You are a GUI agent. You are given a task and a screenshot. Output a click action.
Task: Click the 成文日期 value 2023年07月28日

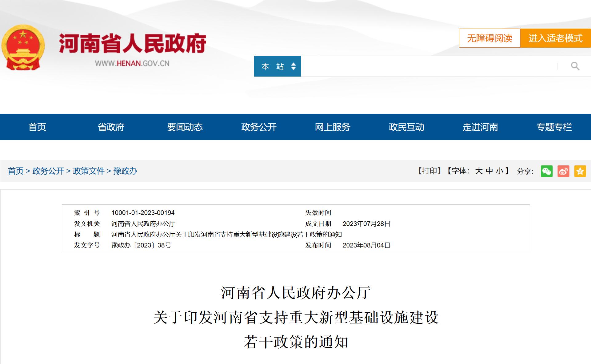[366, 224]
